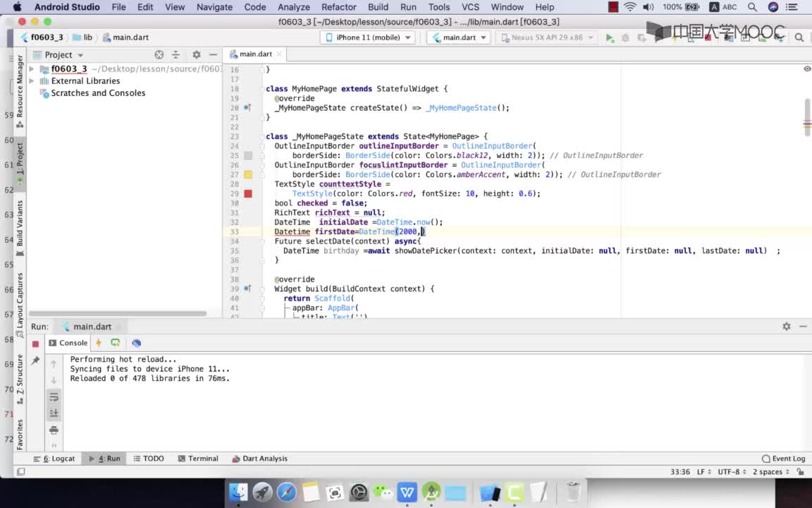Locate current file in Project panel
This screenshot has height=508, width=812.
pos(159,54)
